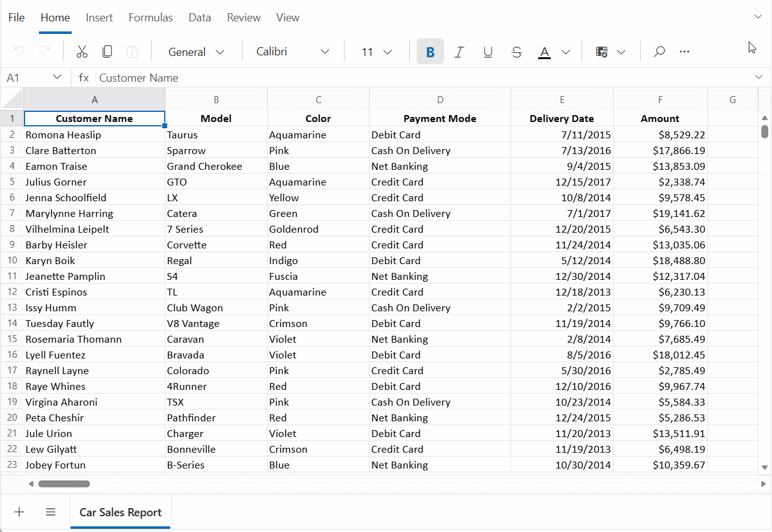Click the horizontal scrollbar left arrow
This screenshot has height=532, width=772.
31,484
